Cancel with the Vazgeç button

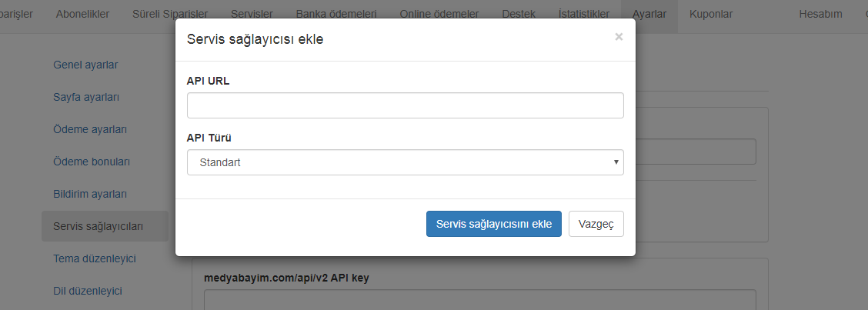(596, 224)
